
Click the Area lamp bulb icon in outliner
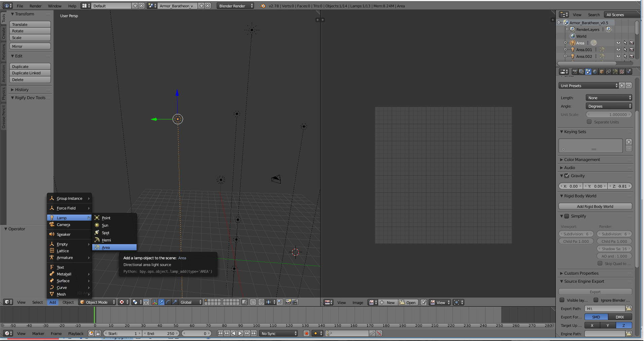point(573,43)
